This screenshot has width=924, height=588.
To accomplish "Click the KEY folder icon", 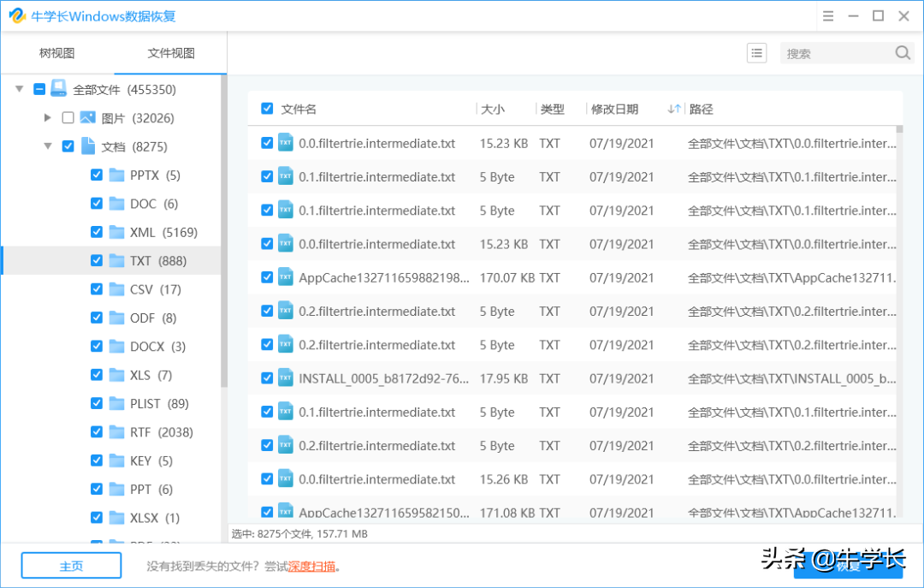I will [x=116, y=460].
